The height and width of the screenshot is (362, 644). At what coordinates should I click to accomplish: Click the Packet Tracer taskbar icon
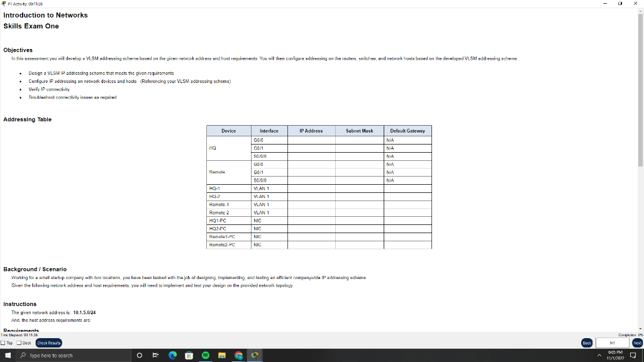tap(255, 356)
